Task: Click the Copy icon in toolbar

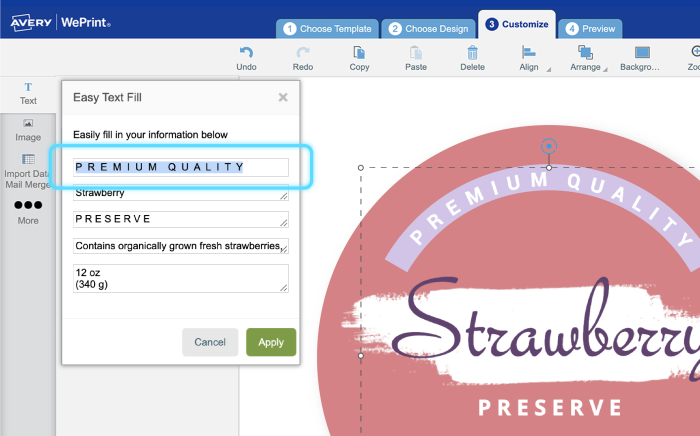Action: pyautogui.click(x=359, y=53)
